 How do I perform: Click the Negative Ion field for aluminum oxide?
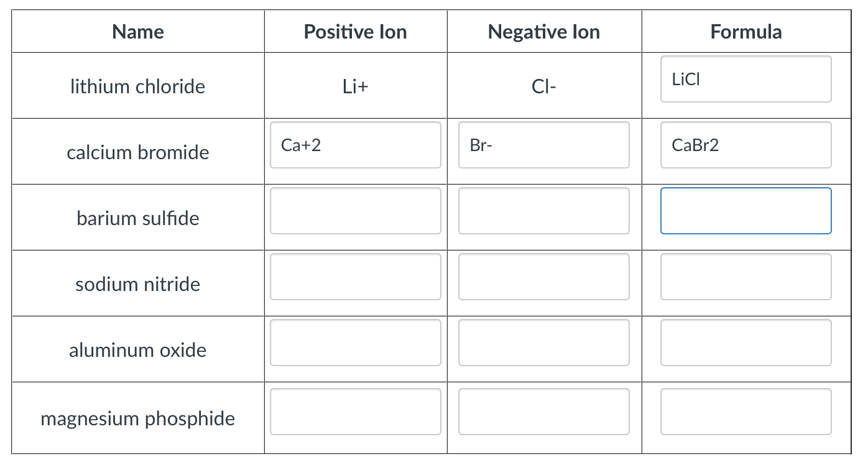pos(543,343)
